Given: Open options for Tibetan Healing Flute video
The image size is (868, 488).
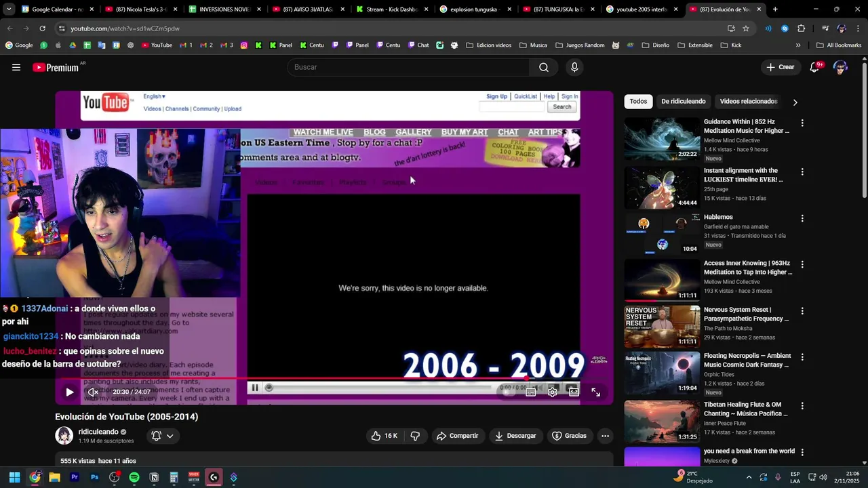Looking at the screenshot, I should (802, 406).
